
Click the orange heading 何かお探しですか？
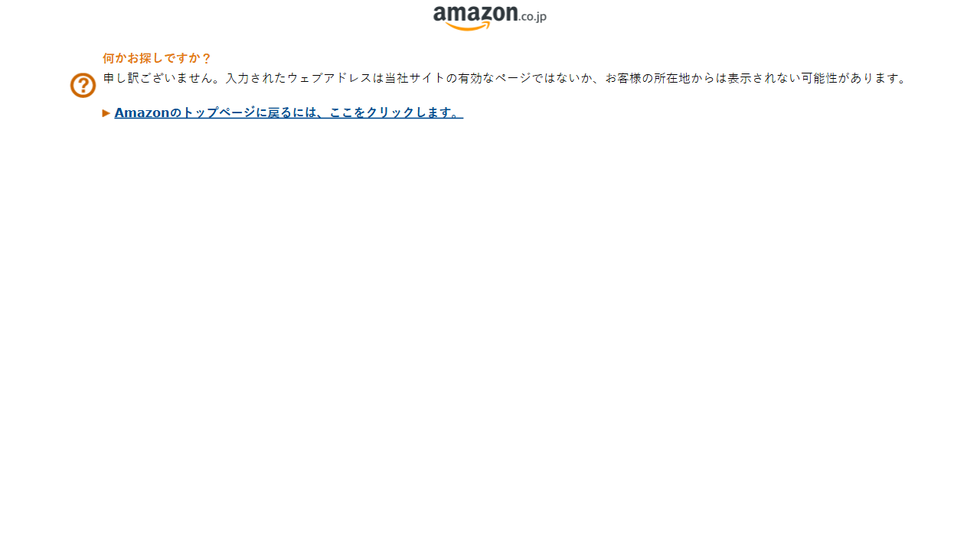tap(157, 58)
